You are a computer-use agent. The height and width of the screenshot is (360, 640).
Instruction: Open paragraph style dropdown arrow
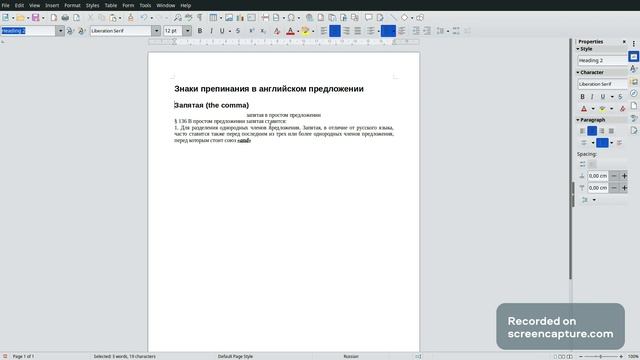(60, 31)
